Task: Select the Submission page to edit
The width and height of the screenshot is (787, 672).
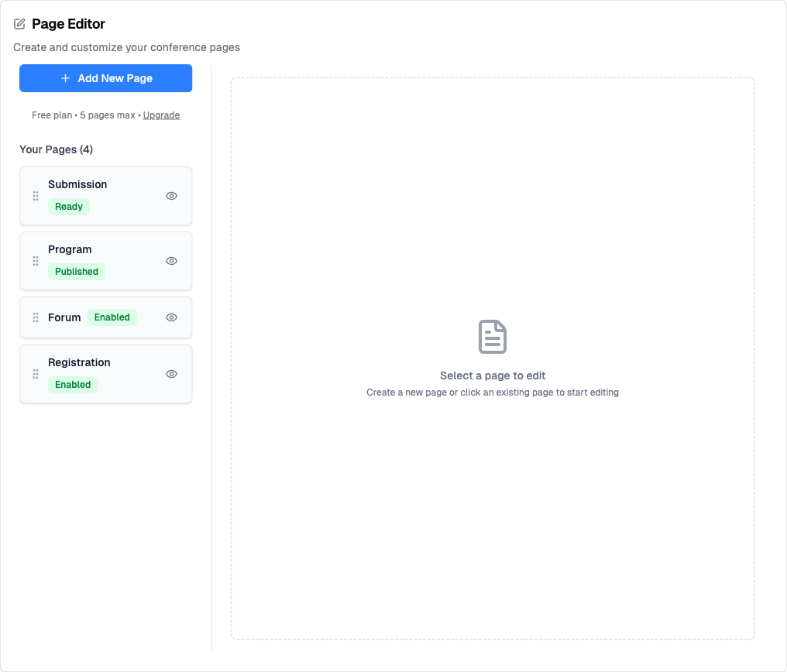Action: [77, 184]
